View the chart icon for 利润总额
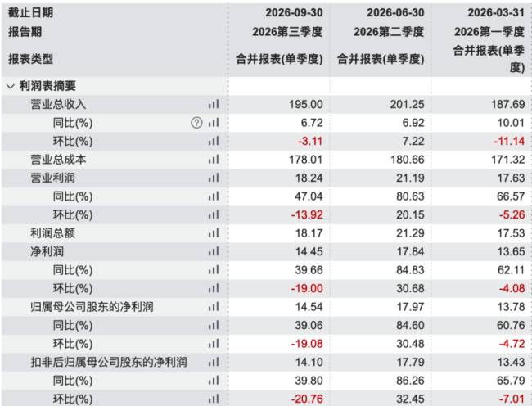Screen dimensions: 532x406 click(x=214, y=233)
